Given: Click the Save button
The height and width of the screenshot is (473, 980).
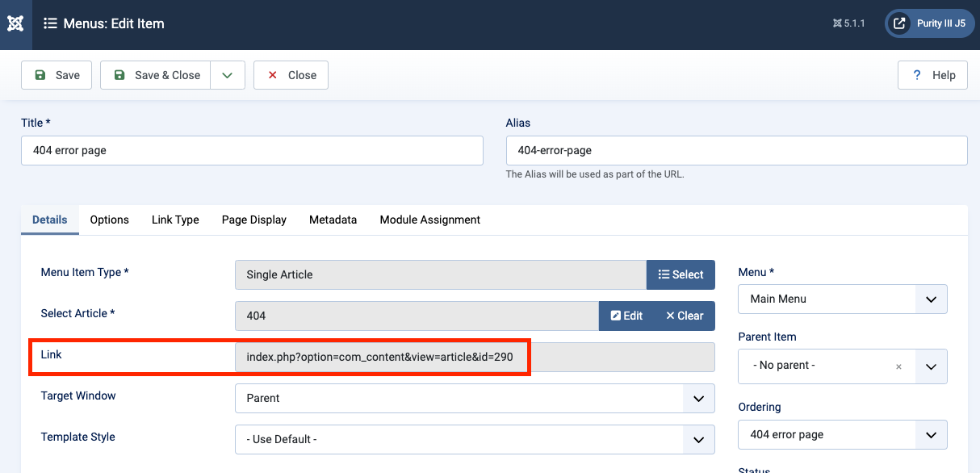Looking at the screenshot, I should [57, 75].
